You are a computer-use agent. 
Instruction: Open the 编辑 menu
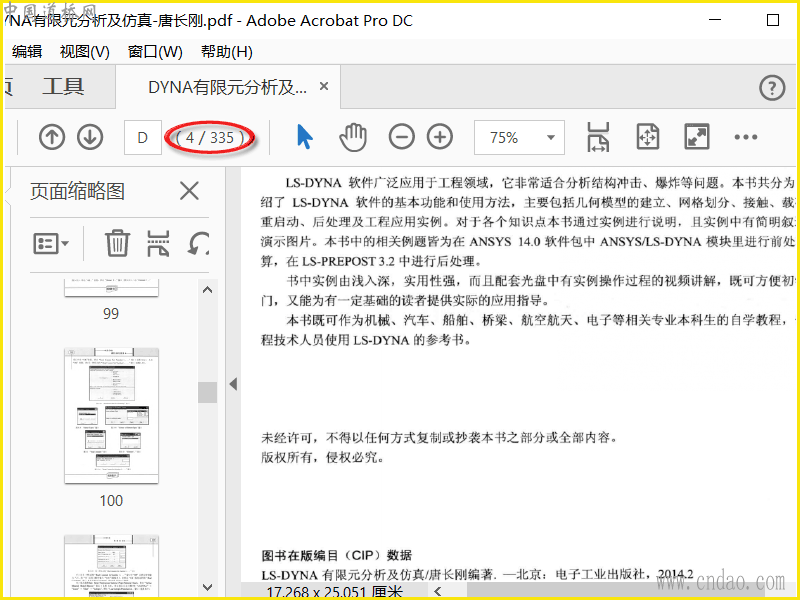pos(27,52)
